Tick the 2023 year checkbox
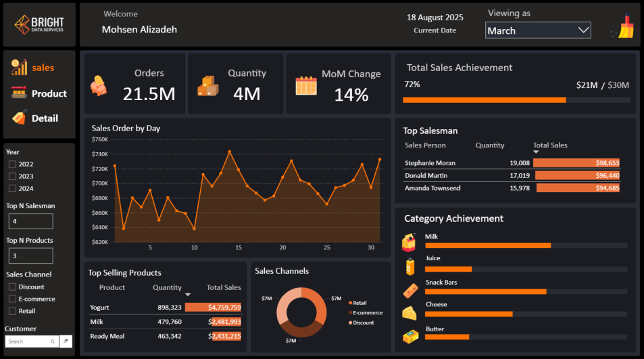The height and width of the screenshot is (359, 644). coord(12,176)
